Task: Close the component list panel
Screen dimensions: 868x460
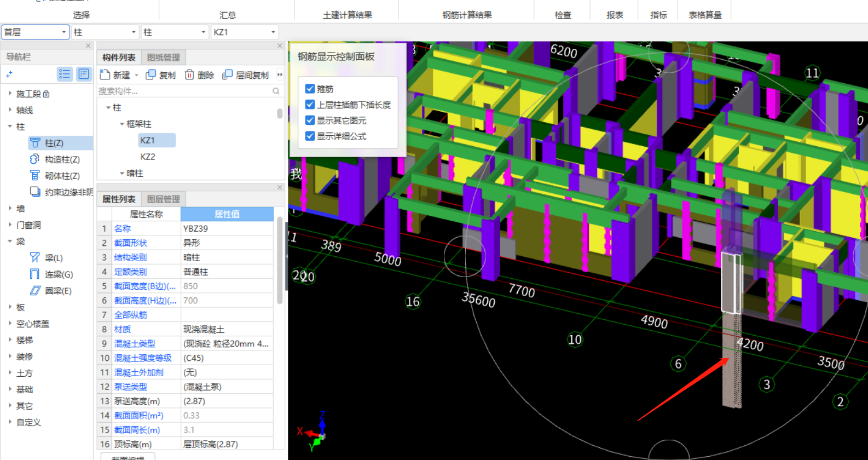Action: [280, 45]
